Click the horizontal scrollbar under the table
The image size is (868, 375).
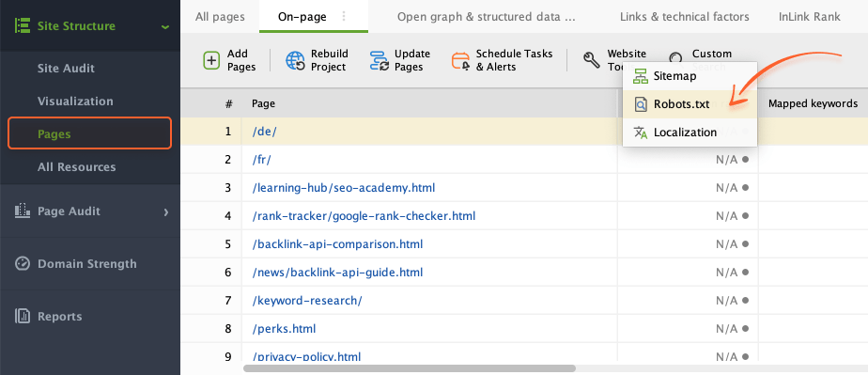pos(410,368)
